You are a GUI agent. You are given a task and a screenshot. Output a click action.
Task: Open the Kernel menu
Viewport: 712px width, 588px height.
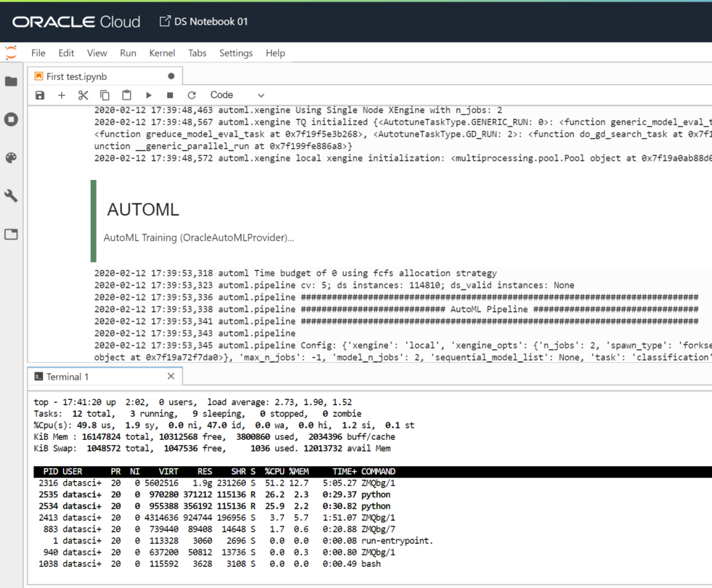[x=162, y=52]
